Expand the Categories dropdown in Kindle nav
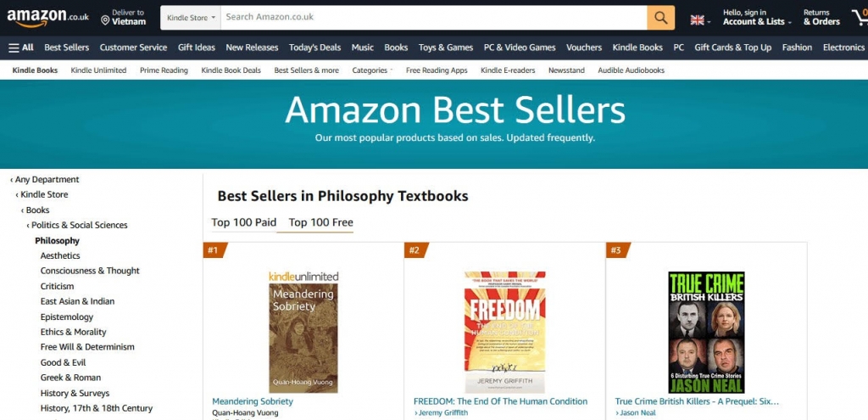 coord(372,70)
